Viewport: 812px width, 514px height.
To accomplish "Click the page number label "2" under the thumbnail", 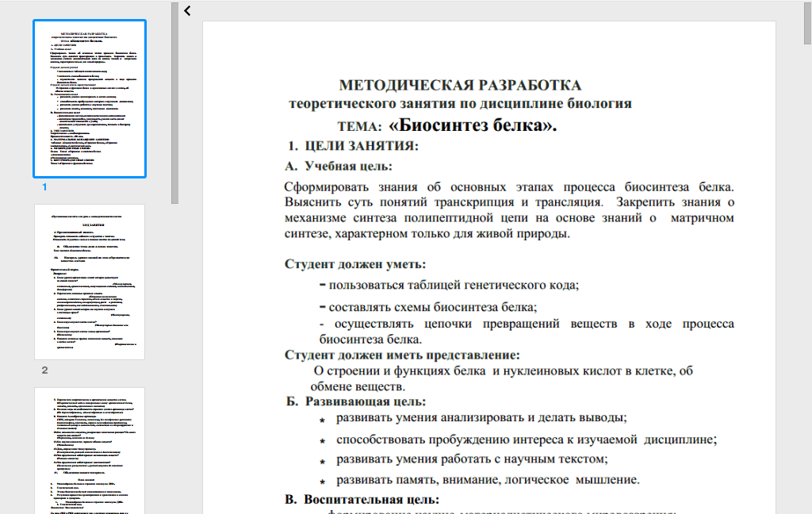I will tap(44, 370).
